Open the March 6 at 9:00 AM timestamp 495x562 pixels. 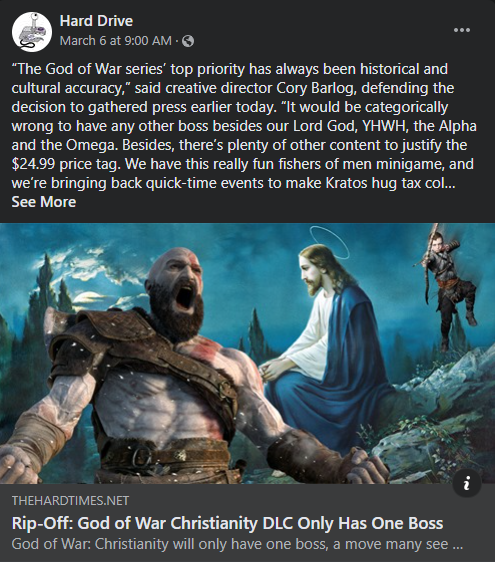[x=115, y=41]
